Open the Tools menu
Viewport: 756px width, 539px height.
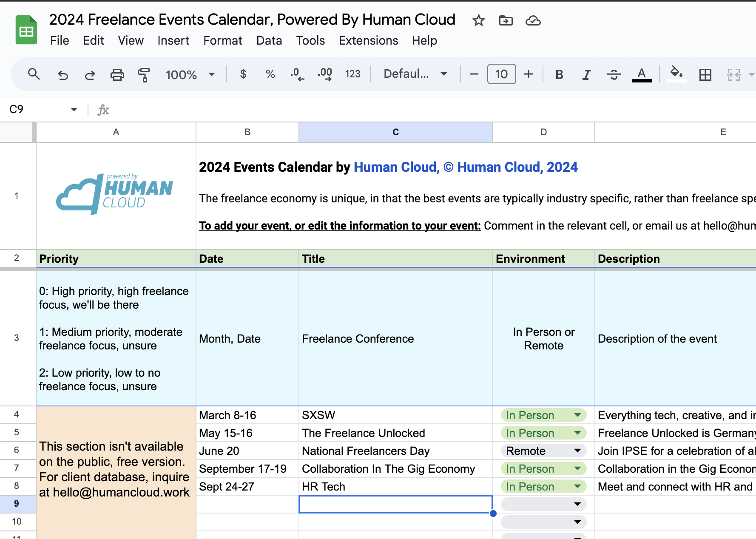[310, 41]
